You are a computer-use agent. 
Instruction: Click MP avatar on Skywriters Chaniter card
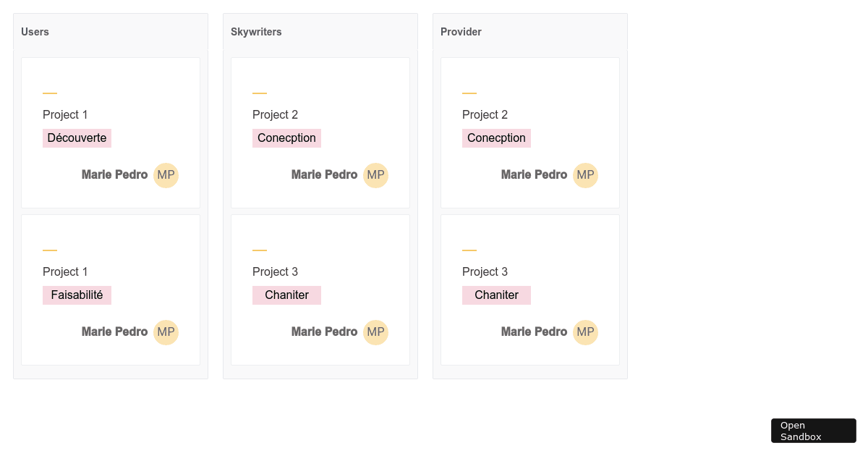(x=375, y=332)
